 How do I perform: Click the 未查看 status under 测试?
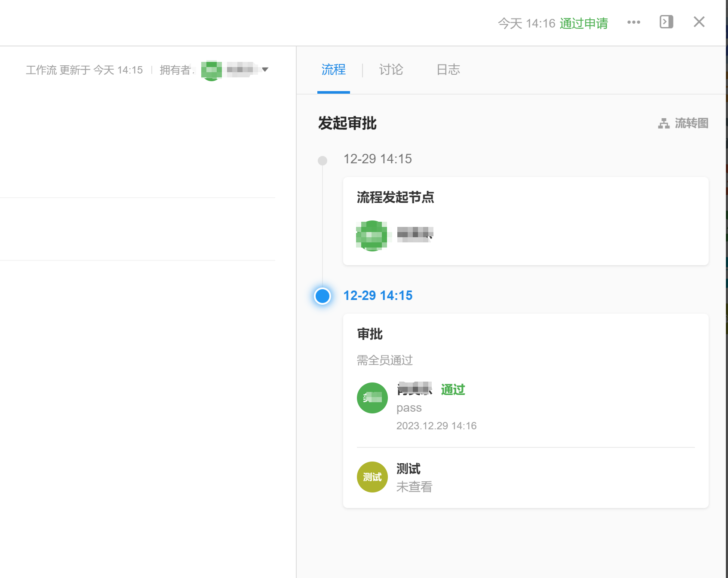coord(414,487)
